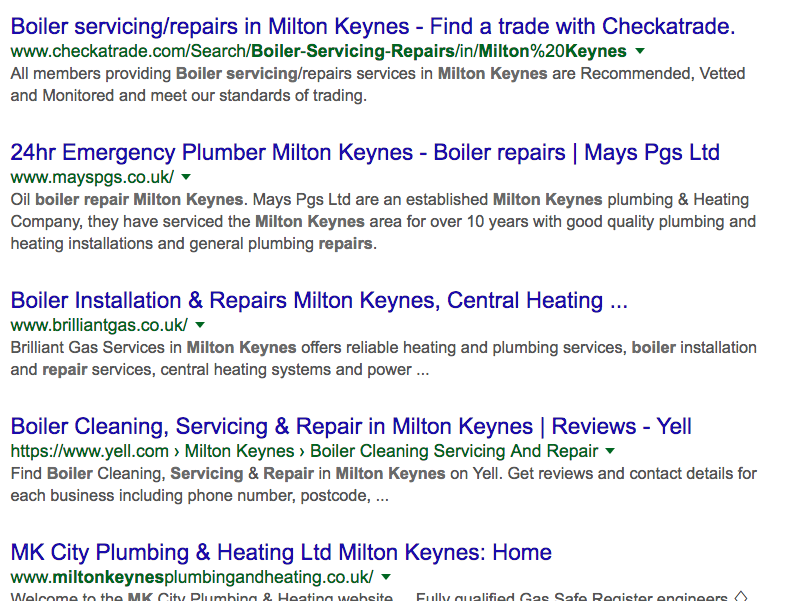Click the https://www.yell.com URL text
Viewport: 807px width, 601px height.
tap(90, 451)
